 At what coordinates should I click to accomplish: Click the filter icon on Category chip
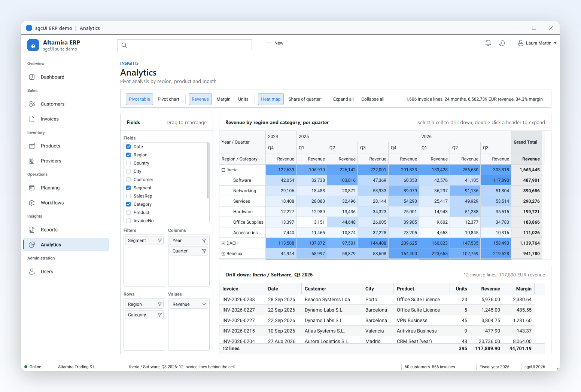coord(159,315)
